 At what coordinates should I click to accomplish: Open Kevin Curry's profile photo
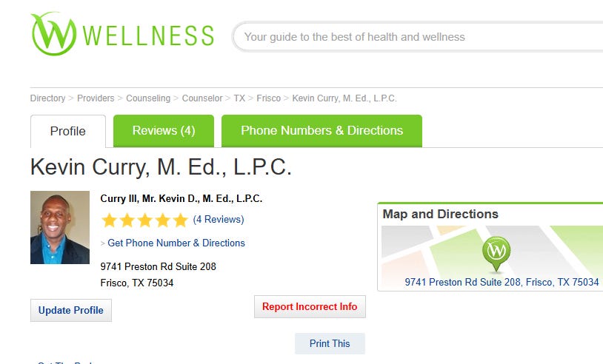click(60, 227)
